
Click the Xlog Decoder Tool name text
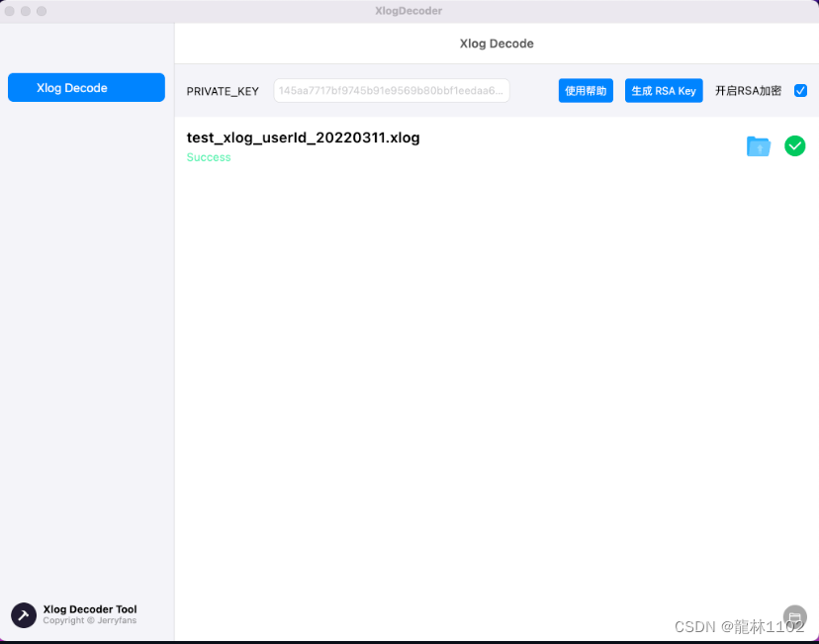point(90,609)
